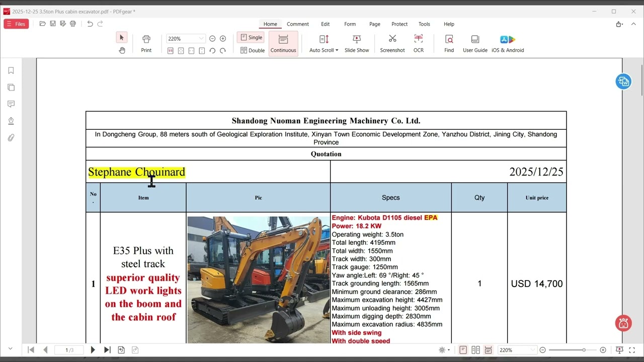This screenshot has height=362, width=644.
Task: Activate the hand pan tool
Action: 122,50
